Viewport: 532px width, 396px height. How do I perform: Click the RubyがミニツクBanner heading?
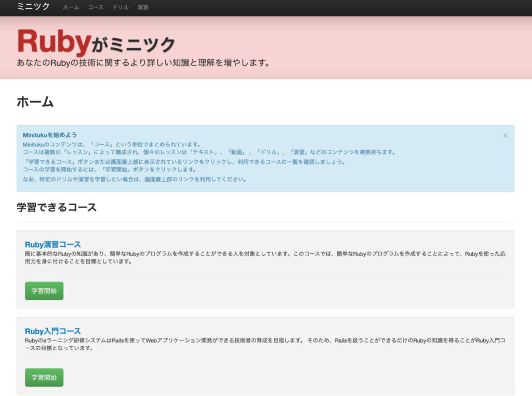point(96,42)
